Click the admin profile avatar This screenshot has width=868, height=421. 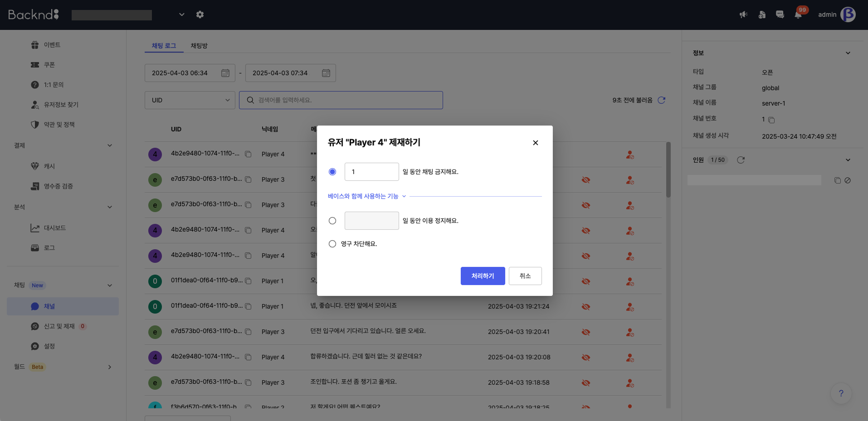point(848,15)
